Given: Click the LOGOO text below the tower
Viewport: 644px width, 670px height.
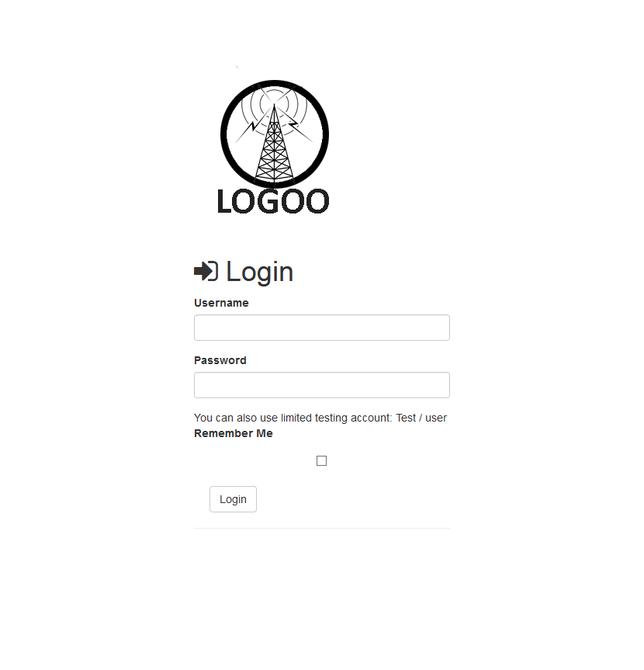Looking at the screenshot, I should (273, 201).
